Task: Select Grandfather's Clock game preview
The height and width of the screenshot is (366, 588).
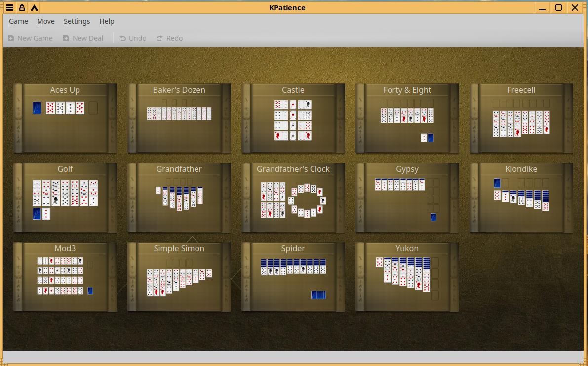Action: point(293,198)
